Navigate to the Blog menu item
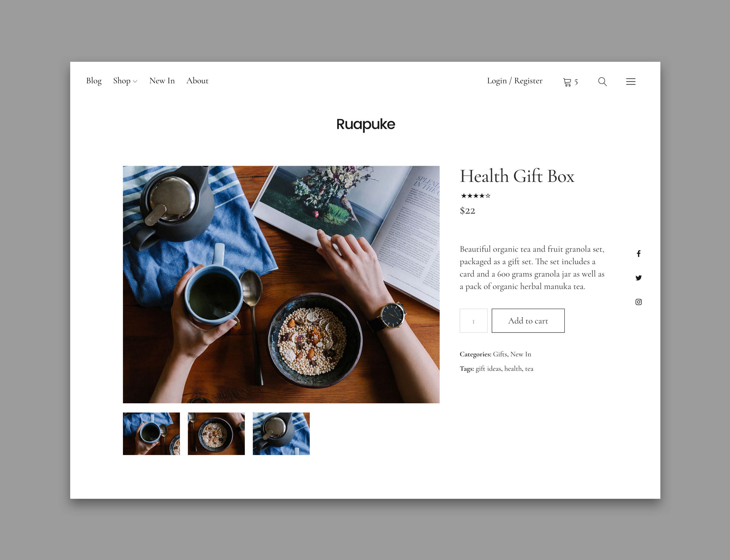Image resolution: width=730 pixels, height=560 pixels. (93, 81)
